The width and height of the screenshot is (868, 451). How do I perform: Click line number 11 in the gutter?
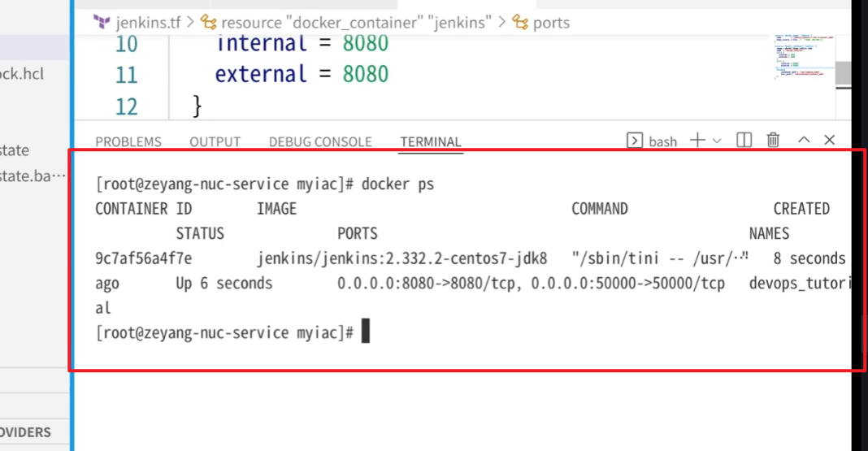pos(126,75)
